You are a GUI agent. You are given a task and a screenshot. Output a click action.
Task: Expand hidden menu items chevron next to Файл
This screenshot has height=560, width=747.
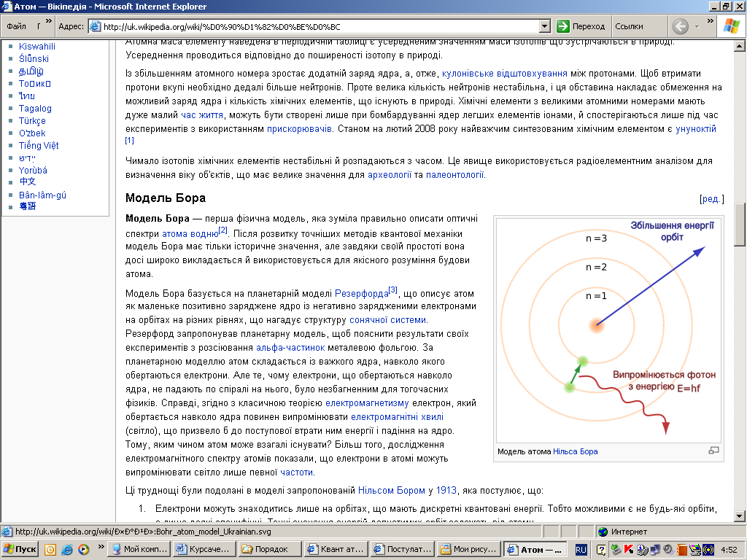(x=48, y=21)
